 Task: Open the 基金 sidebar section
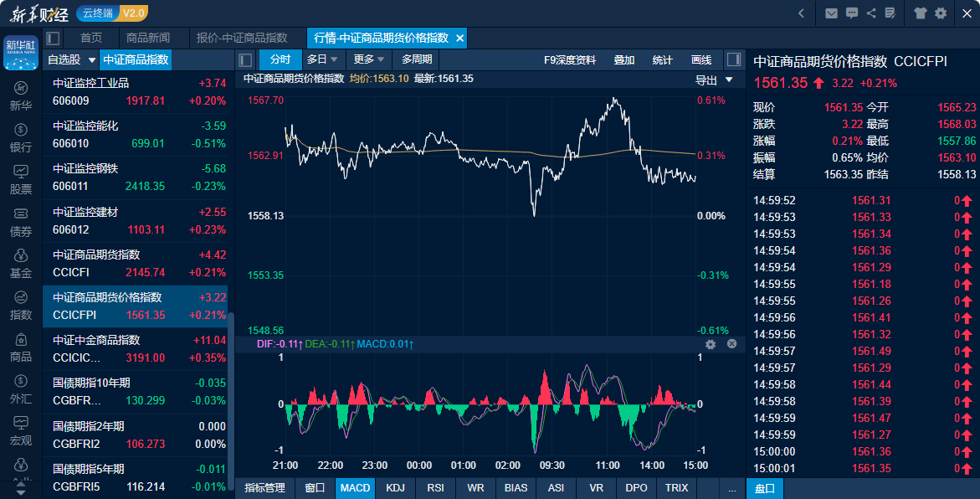point(21,263)
